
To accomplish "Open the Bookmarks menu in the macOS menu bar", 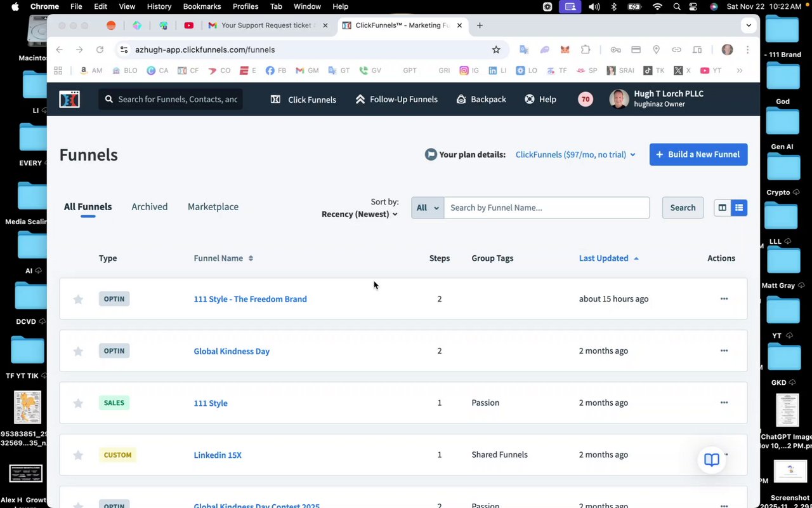I will (202, 6).
